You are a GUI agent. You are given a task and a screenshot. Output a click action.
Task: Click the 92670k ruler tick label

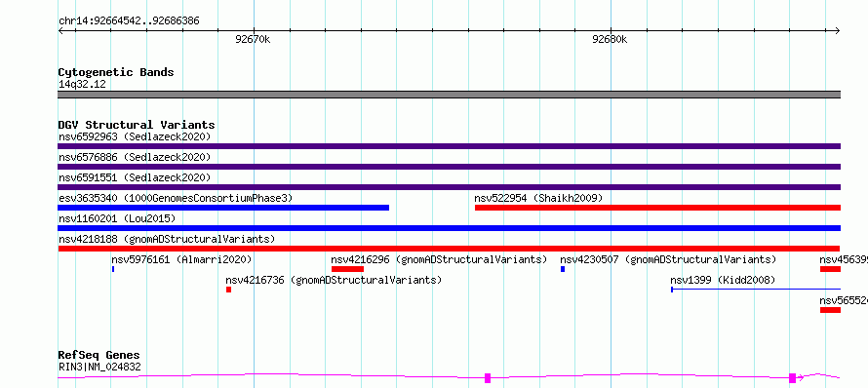pyautogui.click(x=253, y=39)
